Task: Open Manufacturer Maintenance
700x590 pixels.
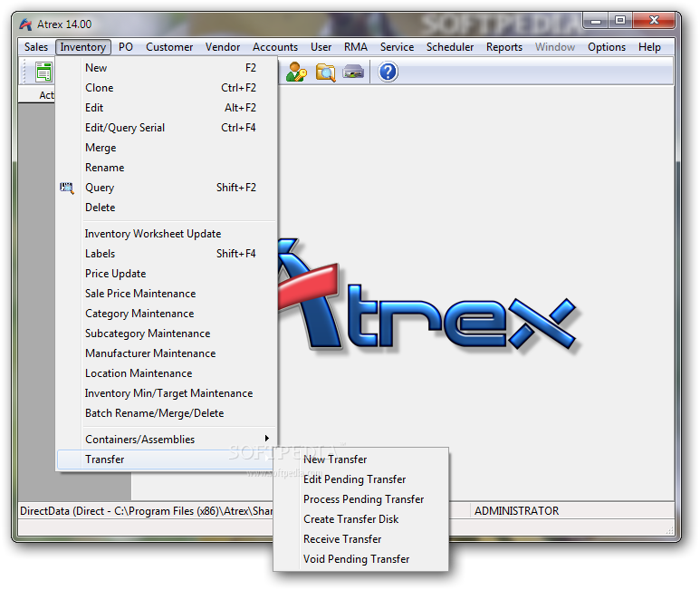Action: click(166, 353)
